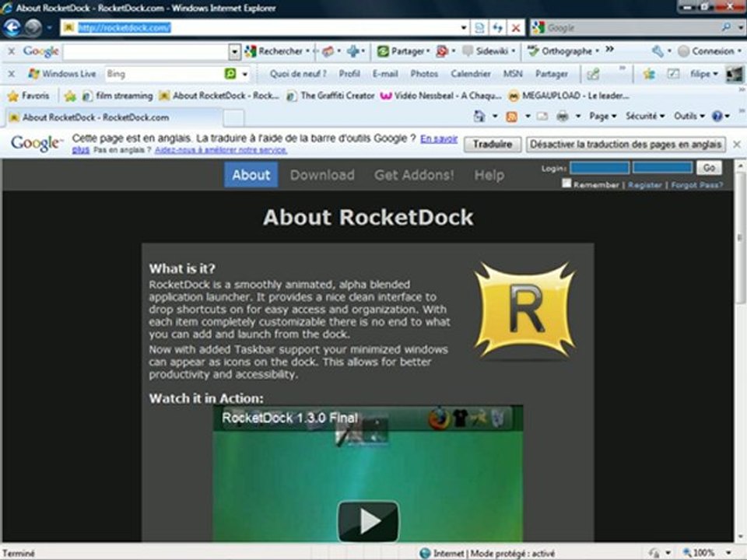Close the Google toolbar with its X
747x560 pixels.
pos(12,51)
